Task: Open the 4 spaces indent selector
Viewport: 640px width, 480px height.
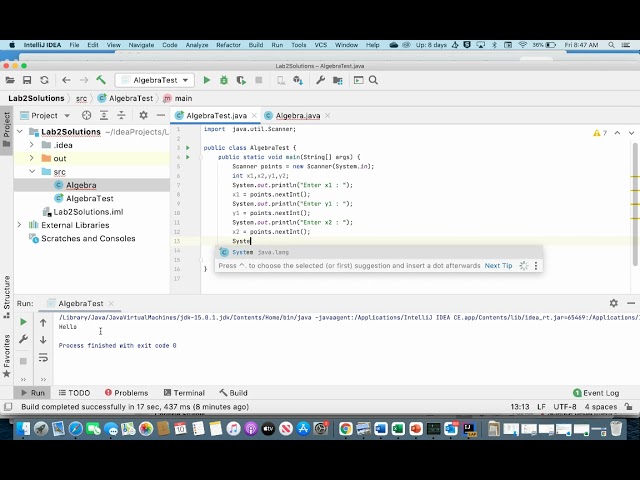Action: pos(600,407)
